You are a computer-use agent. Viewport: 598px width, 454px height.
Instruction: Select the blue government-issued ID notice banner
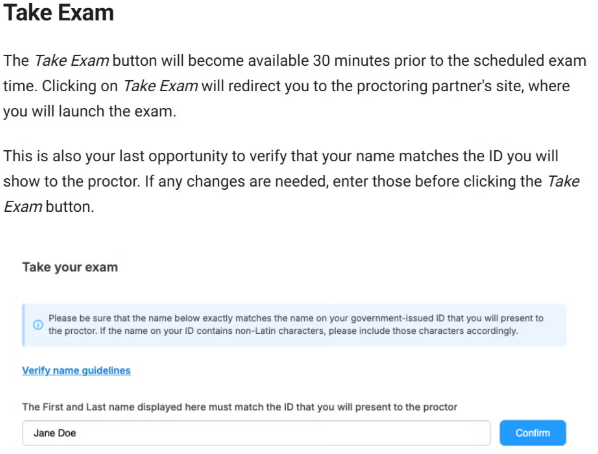pos(294,325)
